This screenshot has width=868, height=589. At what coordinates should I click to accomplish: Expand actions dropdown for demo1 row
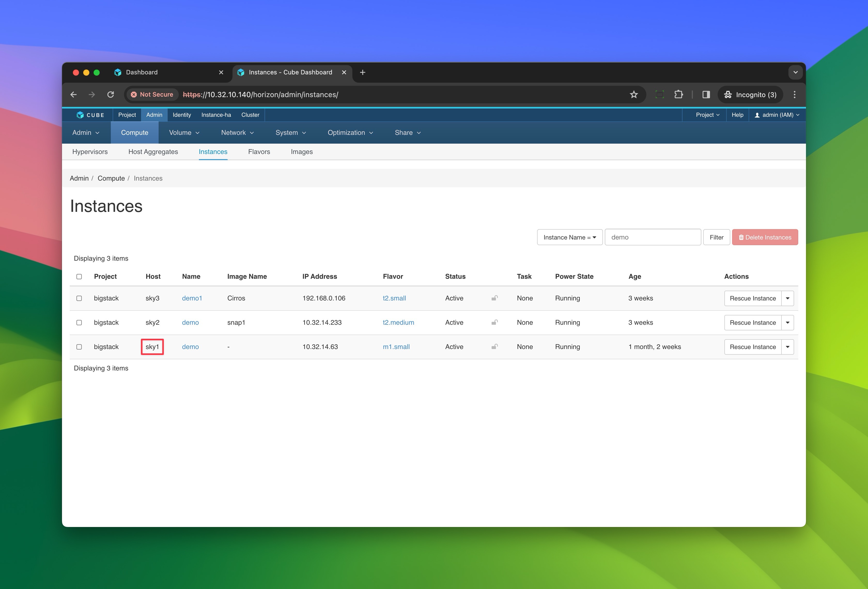pyautogui.click(x=787, y=298)
